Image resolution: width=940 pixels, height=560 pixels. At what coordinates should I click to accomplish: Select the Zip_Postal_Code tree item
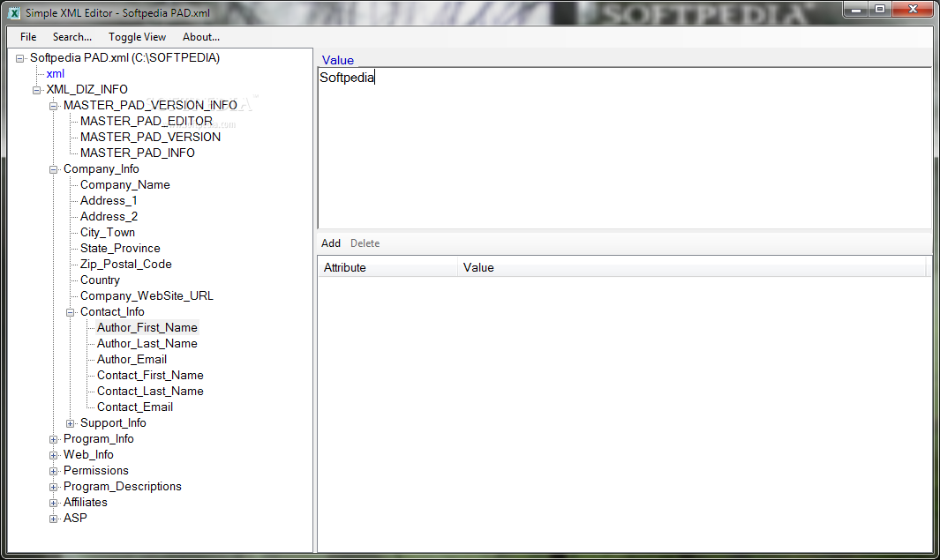[126, 265]
